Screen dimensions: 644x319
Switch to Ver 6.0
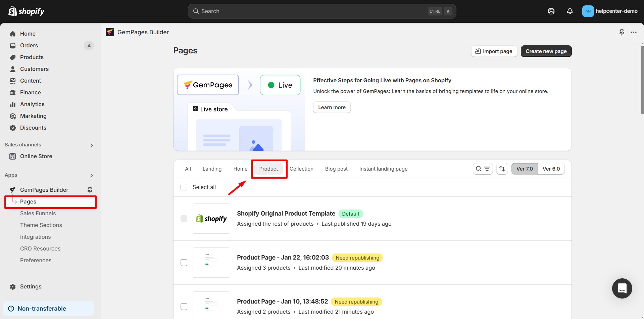(551, 169)
